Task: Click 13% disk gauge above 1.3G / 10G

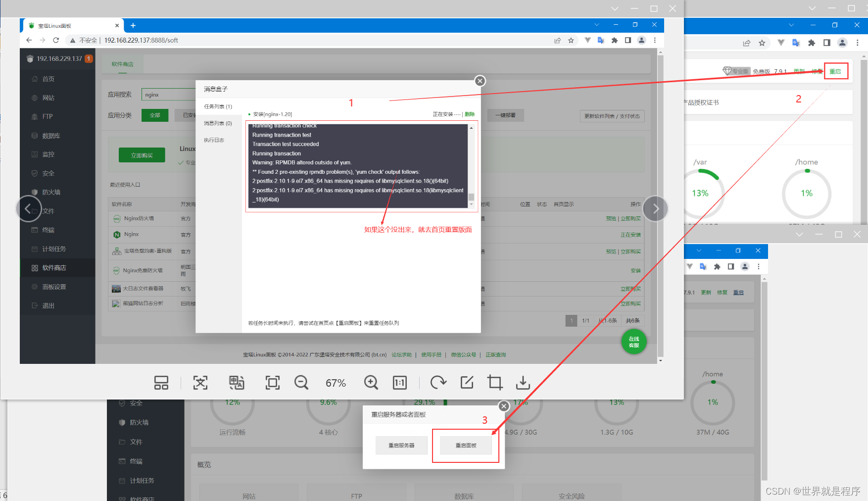Action: (x=617, y=402)
